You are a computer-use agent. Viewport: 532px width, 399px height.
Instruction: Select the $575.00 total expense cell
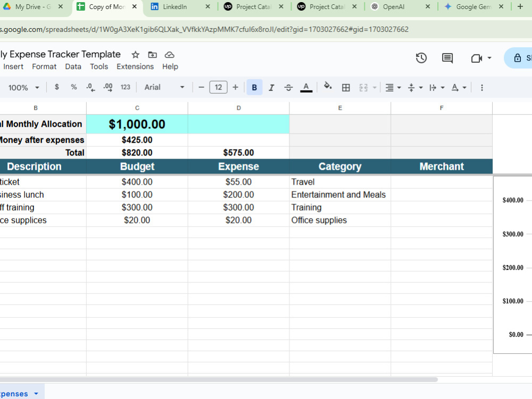238,153
